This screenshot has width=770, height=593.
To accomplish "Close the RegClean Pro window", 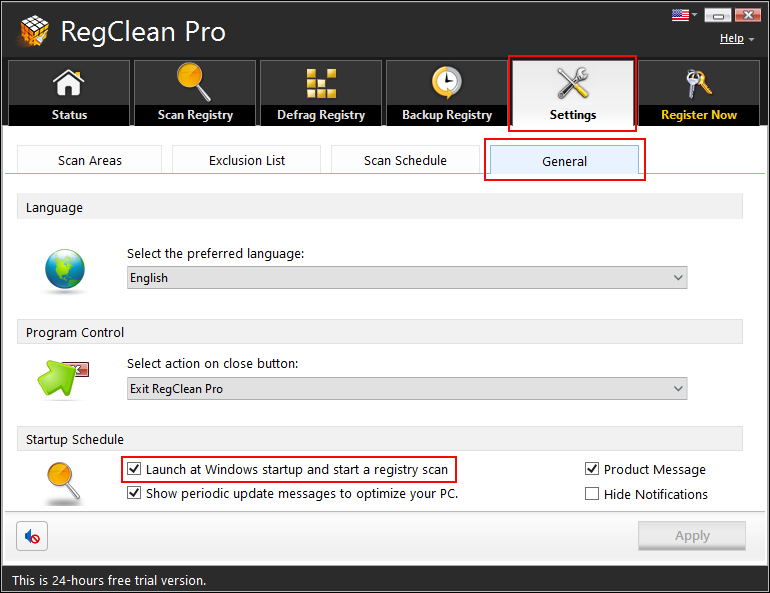I will tap(748, 15).
